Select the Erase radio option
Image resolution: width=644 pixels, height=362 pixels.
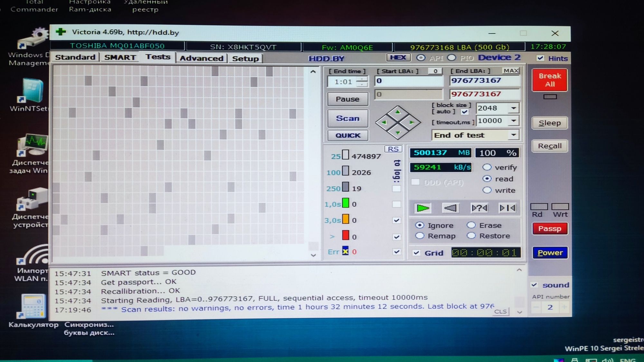(471, 225)
